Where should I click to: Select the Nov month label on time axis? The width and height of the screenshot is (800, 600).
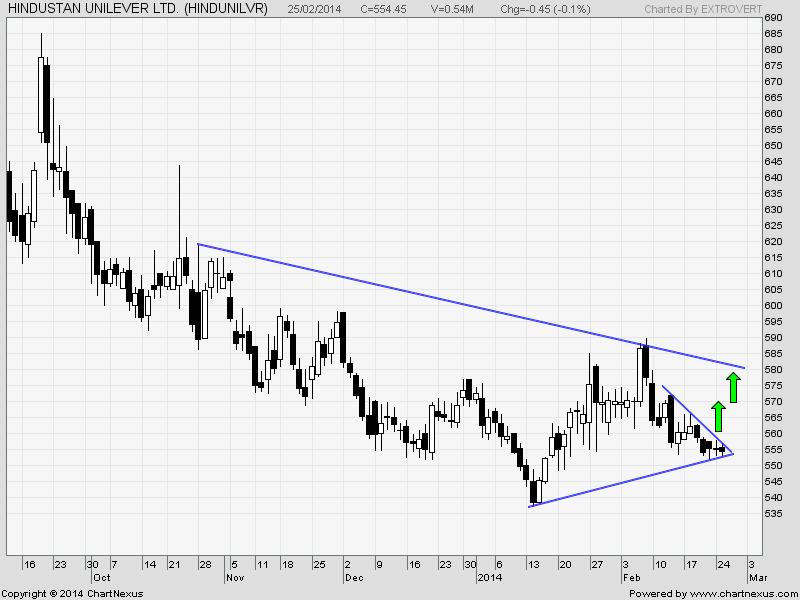pyautogui.click(x=234, y=577)
